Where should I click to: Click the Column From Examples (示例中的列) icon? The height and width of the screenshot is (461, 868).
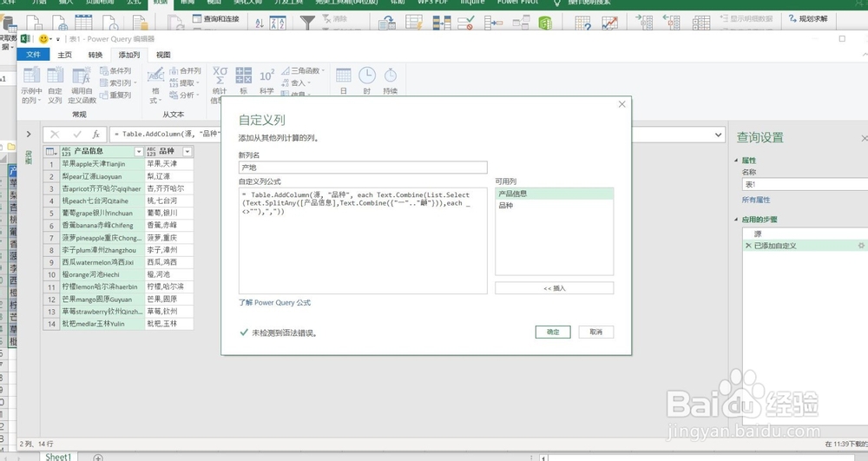[31, 76]
